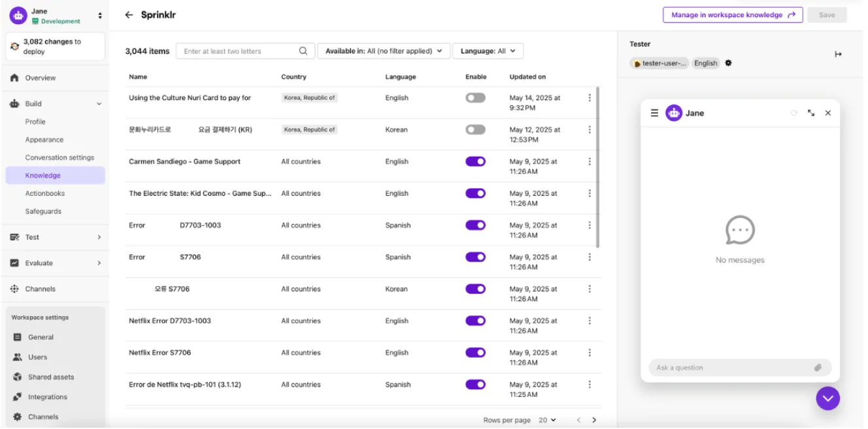Open the Appearance menu item
This screenshot has width=868, height=429.
[44, 140]
